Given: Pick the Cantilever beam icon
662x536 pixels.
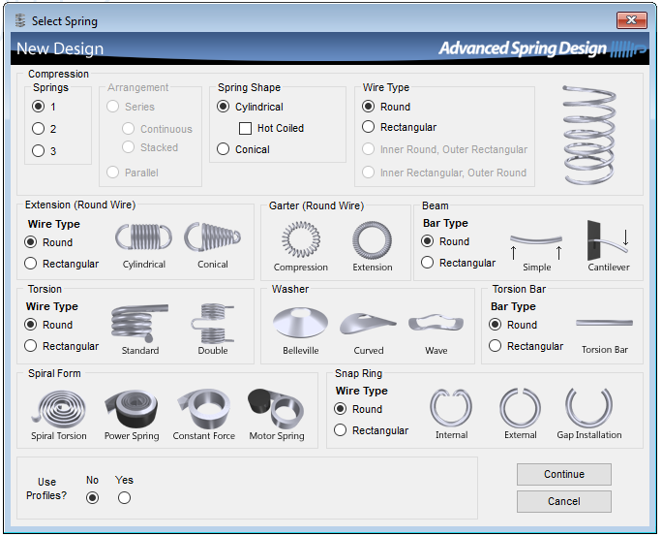Looking at the screenshot, I should click(608, 240).
